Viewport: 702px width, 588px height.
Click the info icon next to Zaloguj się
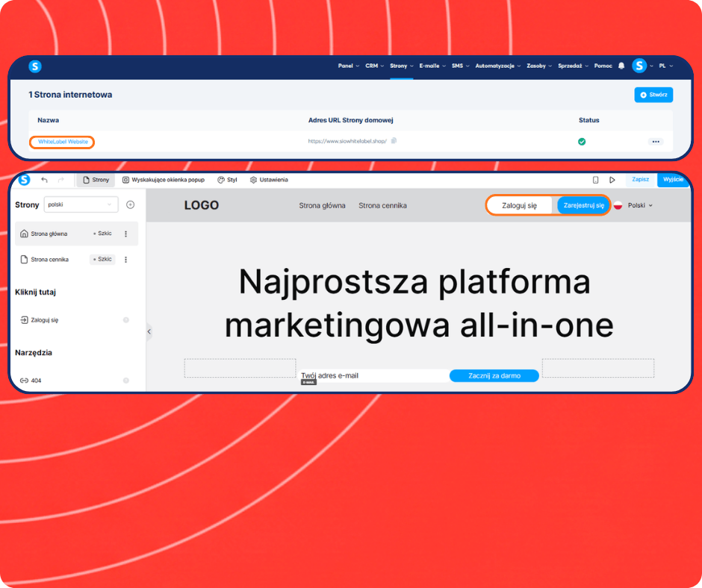pos(125,320)
